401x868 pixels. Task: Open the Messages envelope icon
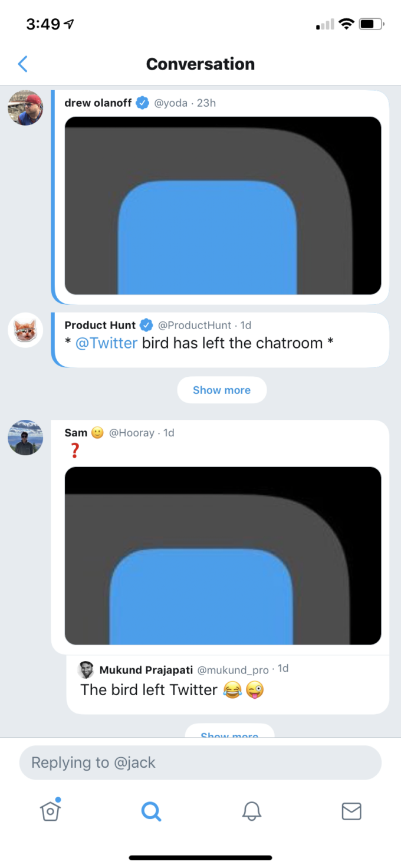pyautogui.click(x=351, y=811)
